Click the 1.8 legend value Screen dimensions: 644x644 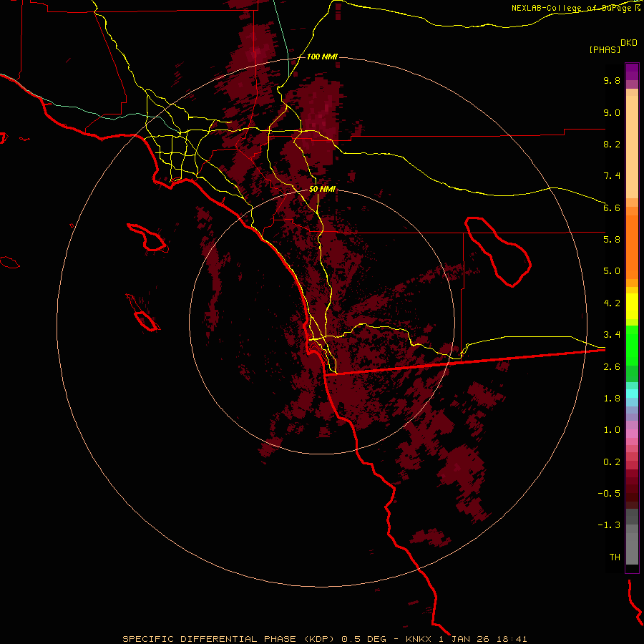point(612,399)
